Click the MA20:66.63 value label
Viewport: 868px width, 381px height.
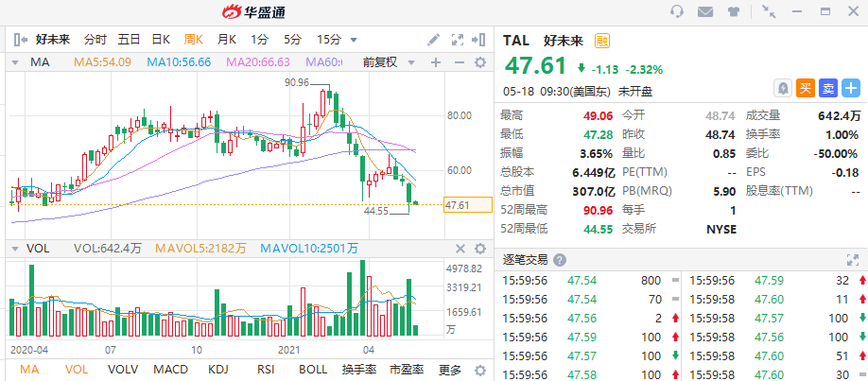pos(258,62)
